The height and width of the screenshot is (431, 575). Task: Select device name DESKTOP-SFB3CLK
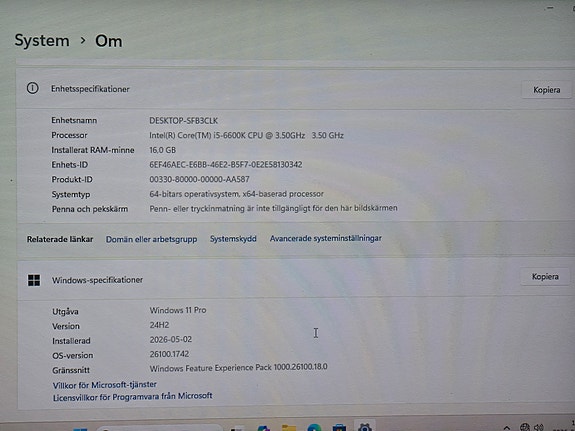[x=183, y=121]
